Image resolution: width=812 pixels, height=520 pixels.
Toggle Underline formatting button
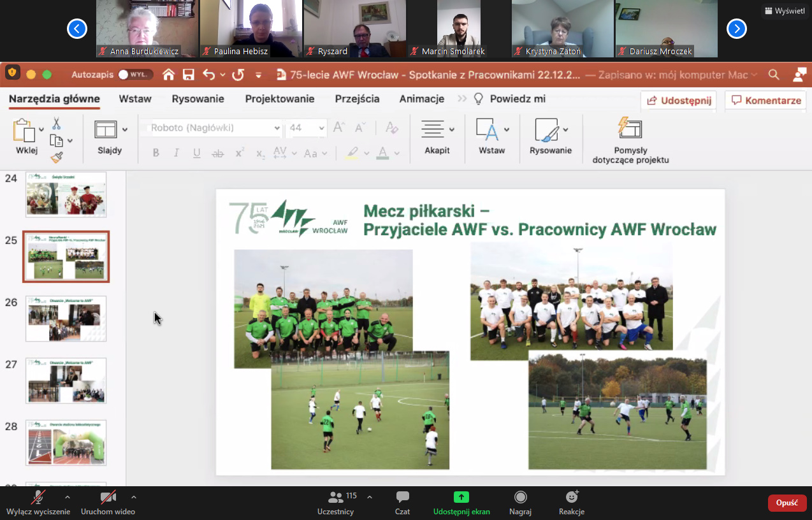pyautogui.click(x=197, y=153)
